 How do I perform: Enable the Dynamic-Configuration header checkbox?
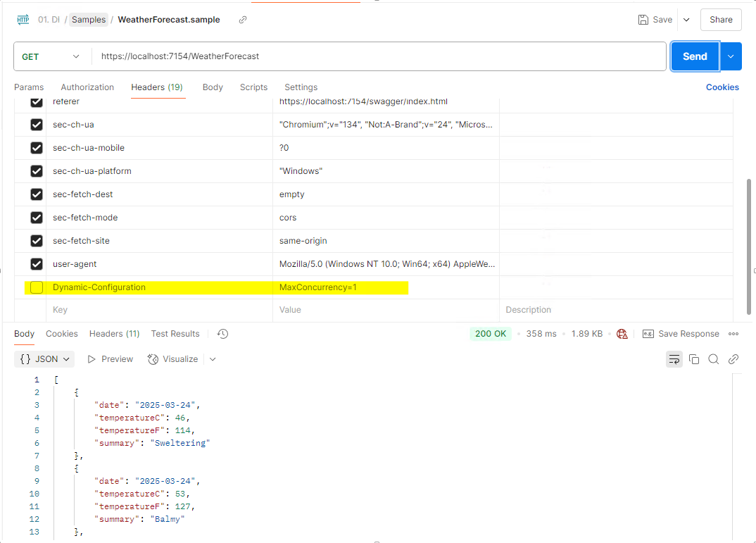pyautogui.click(x=37, y=287)
